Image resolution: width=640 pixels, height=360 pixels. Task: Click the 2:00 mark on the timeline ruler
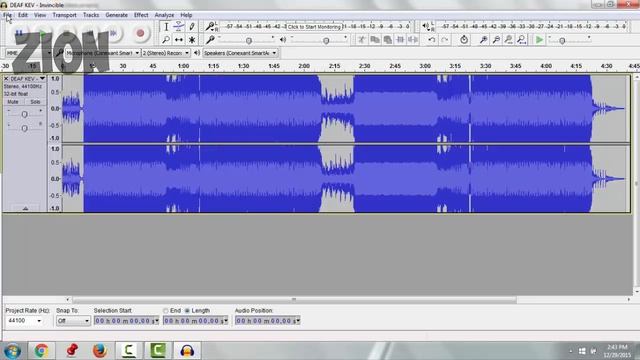click(304, 66)
